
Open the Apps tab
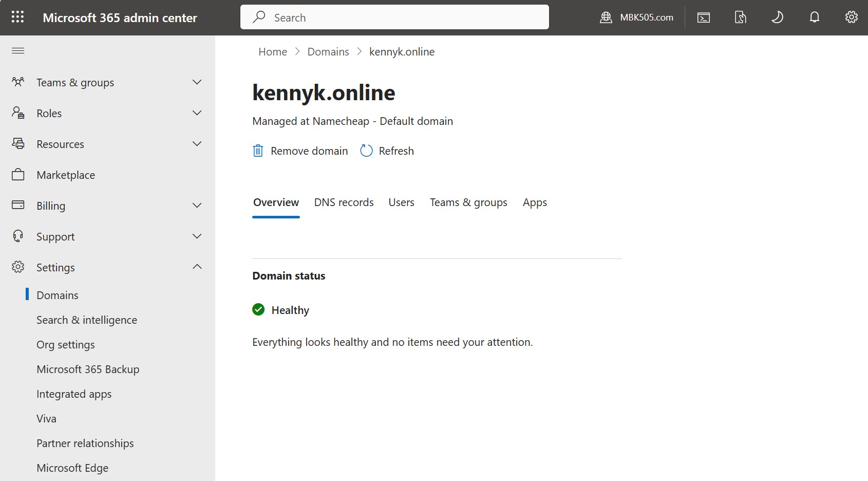pyautogui.click(x=535, y=202)
